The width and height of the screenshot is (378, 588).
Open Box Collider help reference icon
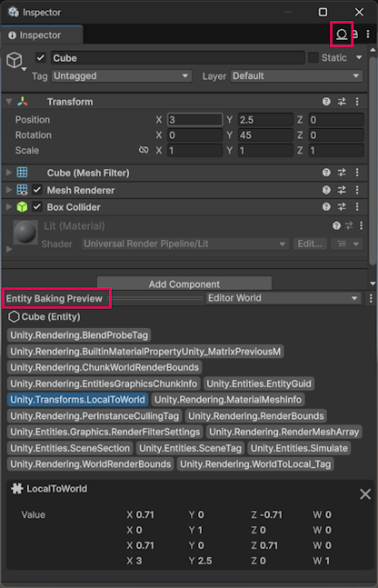[326, 207]
